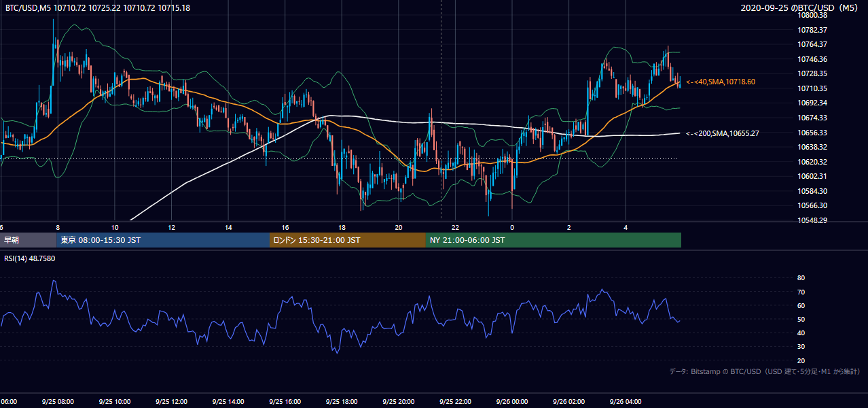Click the bottom time label 9/26 04:00
This screenshot has height=408, width=868.
pos(626,402)
